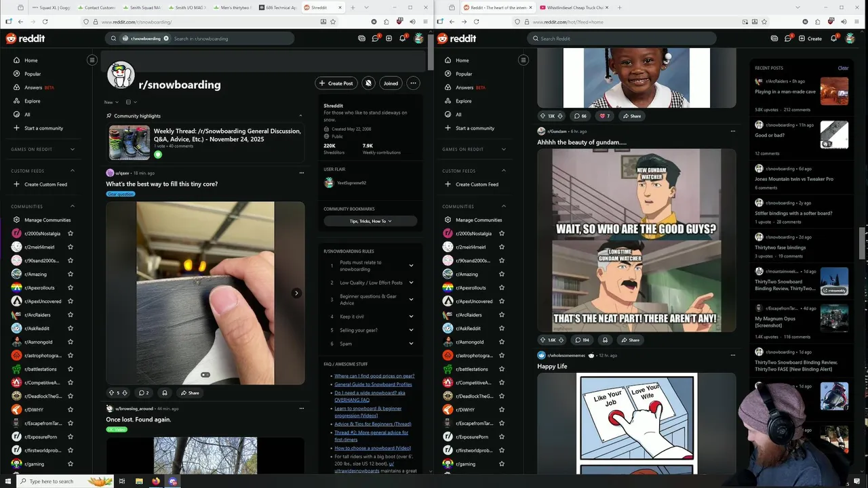This screenshot has height=488, width=868.
Task: Favorite r/2000sNostalgia star in left window
Action: (71, 233)
